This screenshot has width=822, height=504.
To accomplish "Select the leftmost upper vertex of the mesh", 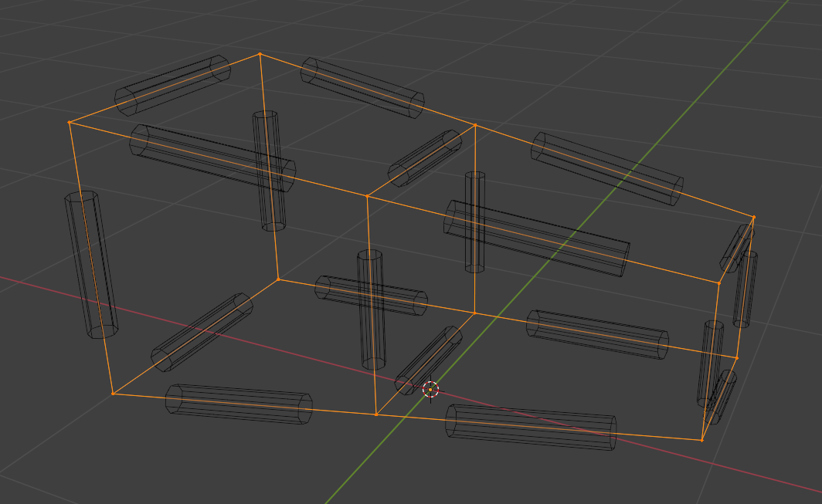I will tap(70, 122).
